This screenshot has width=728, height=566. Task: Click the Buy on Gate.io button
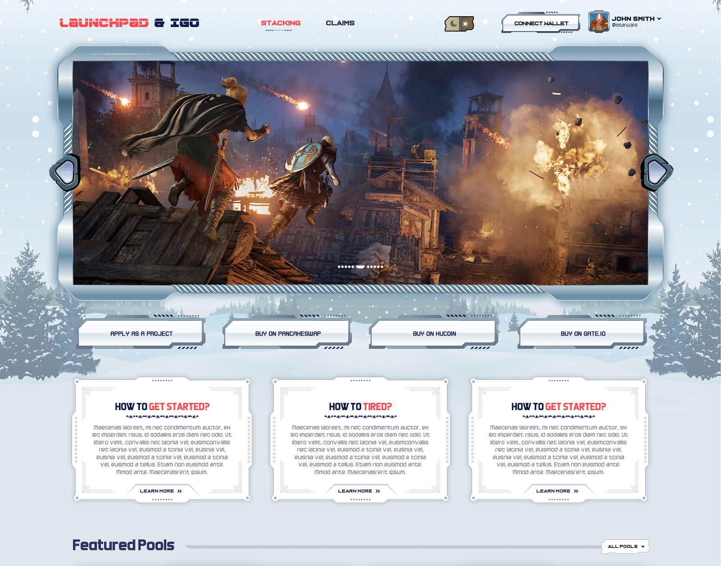coord(583,334)
